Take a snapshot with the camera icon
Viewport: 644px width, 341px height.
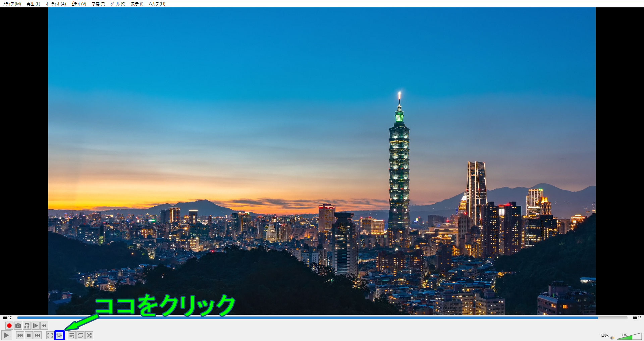click(x=18, y=326)
